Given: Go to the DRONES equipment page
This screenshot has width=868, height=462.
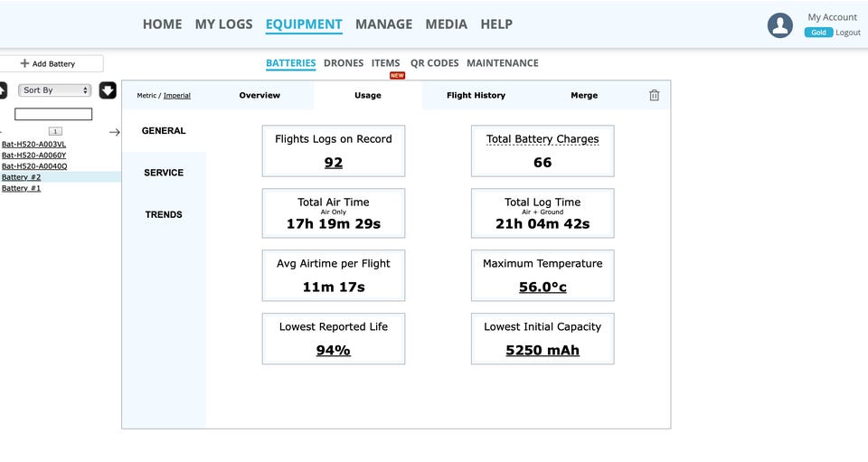Looking at the screenshot, I should 344,63.
